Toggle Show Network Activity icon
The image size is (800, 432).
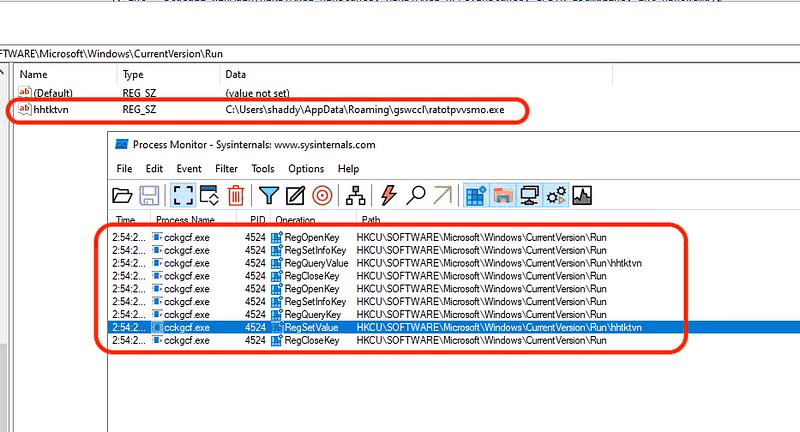point(529,195)
